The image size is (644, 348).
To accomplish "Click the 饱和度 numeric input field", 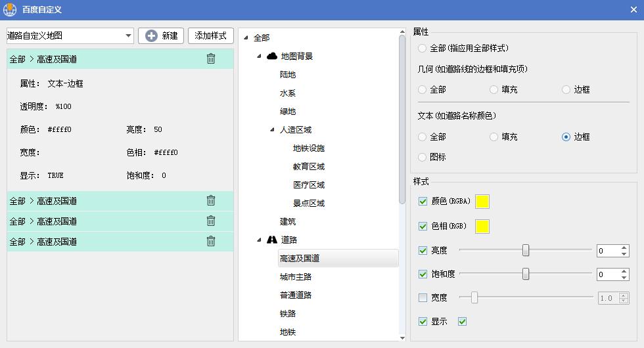I will 609,274.
